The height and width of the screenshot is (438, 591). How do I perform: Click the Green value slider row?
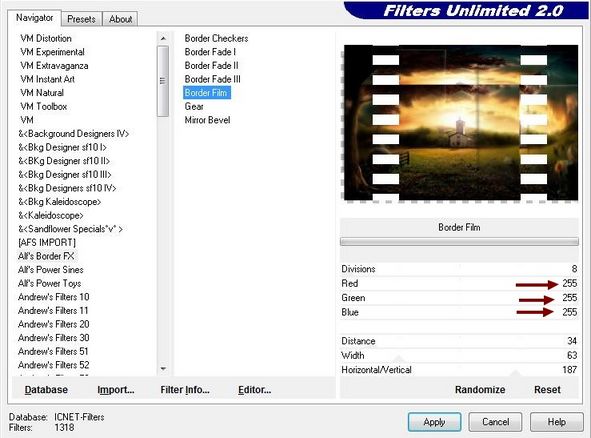tap(459, 298)
